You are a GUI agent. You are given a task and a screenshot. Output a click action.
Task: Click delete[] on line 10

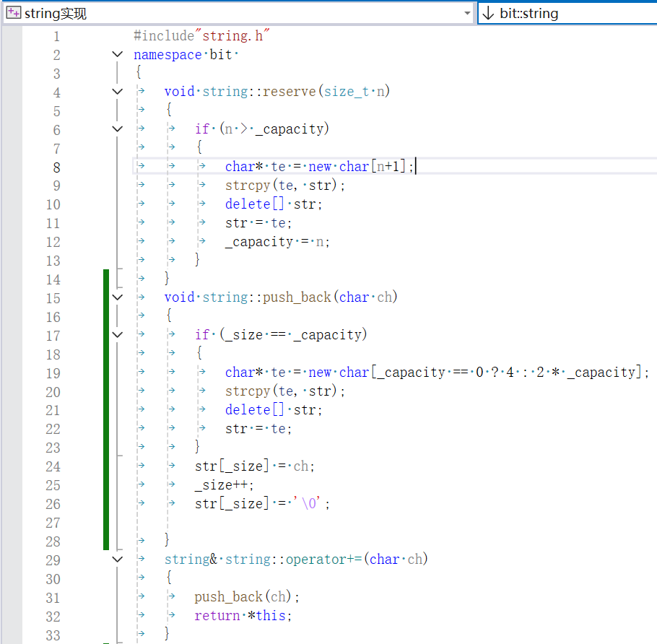(x=255, y=204)
